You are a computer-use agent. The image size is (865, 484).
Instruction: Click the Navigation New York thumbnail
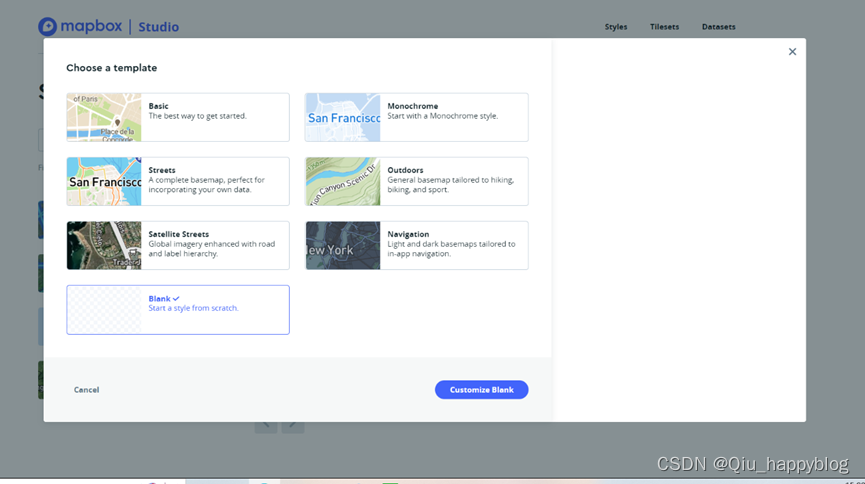[343, 245]
